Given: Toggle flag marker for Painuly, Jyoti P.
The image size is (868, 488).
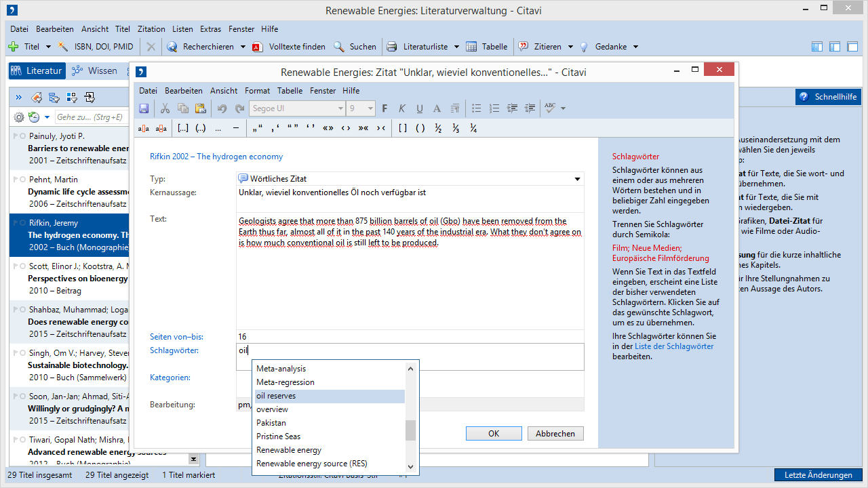Looking at the screenshot, I should coord(16,136).
